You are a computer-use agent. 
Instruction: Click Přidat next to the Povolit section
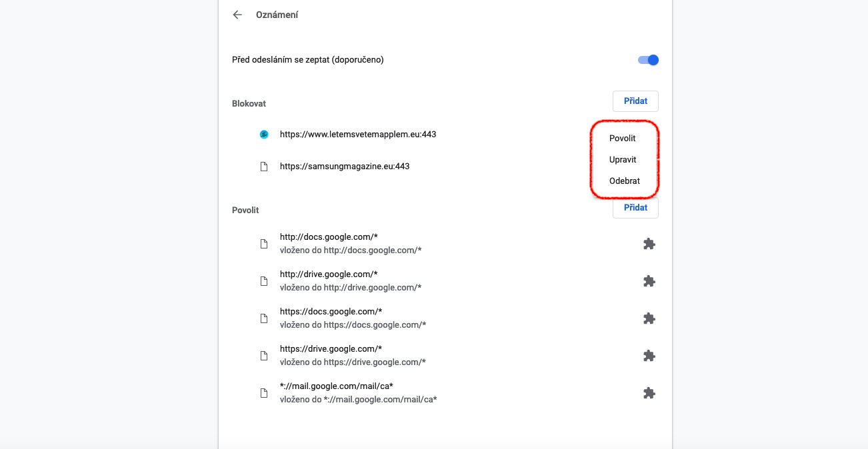click(635, 207)
